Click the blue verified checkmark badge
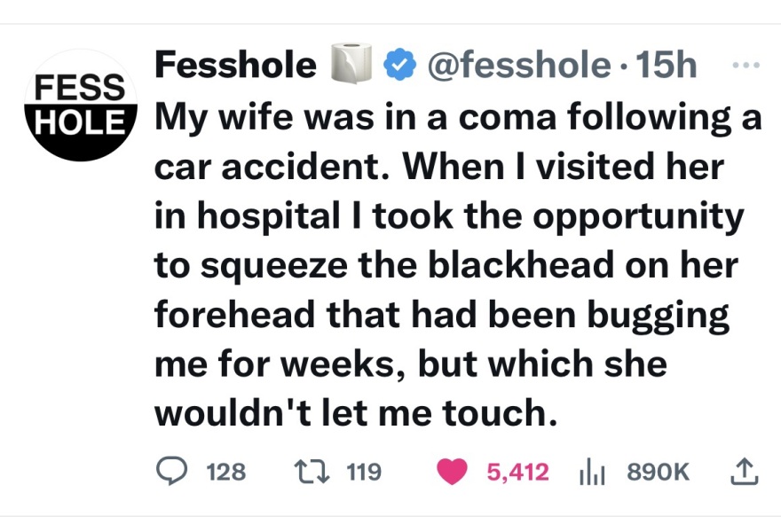Viewport: 781px width, 532px height. 398,66
